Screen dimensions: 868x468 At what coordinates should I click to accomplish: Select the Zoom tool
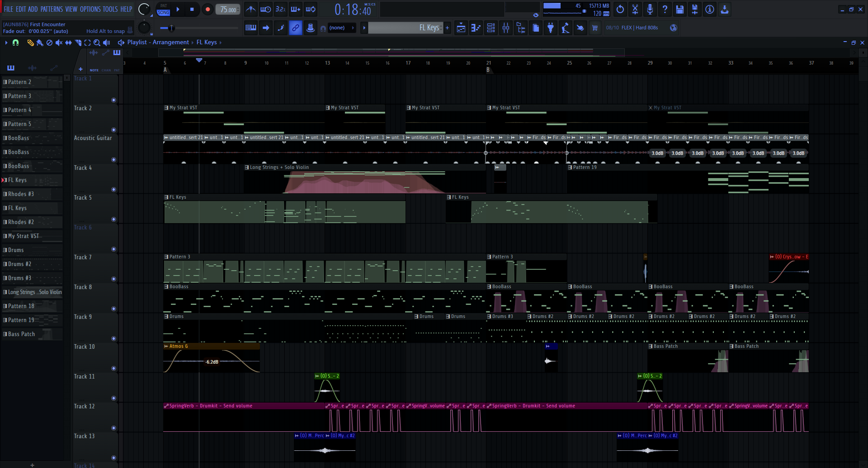tap(97, 42)
